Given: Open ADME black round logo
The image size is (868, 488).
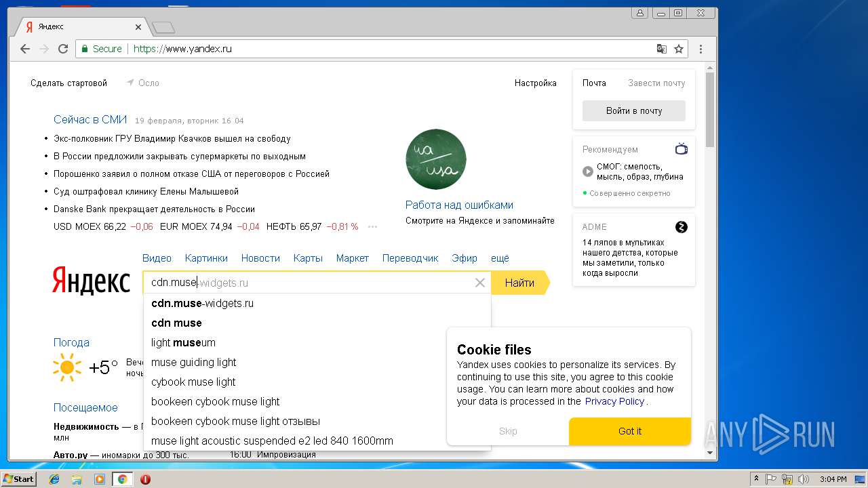Looking at the screenshot, I should (682, 227).
